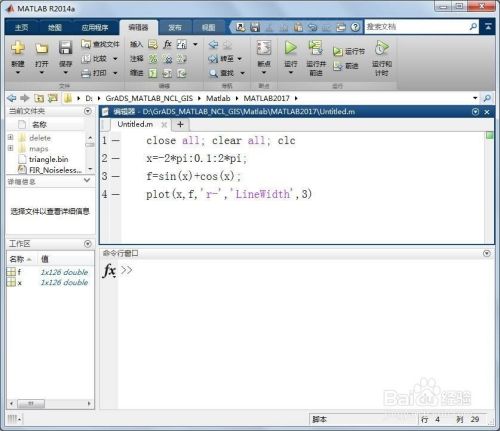Click the 运行并前进 run and advance icon

point(316,48)
